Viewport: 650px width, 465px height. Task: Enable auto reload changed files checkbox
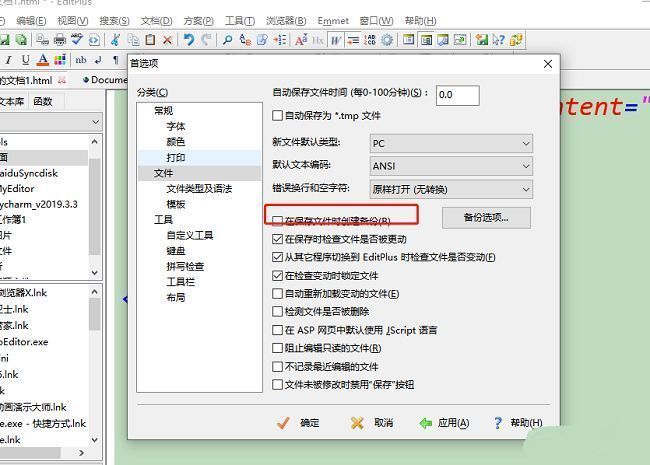point(277,293)
